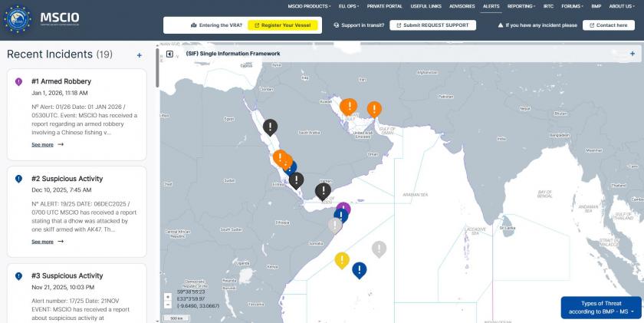Image resolution: width=644 pixels, height=323 pixels.
Task: Open USEFUL LINKS page
Action: [x=426, y=6]
